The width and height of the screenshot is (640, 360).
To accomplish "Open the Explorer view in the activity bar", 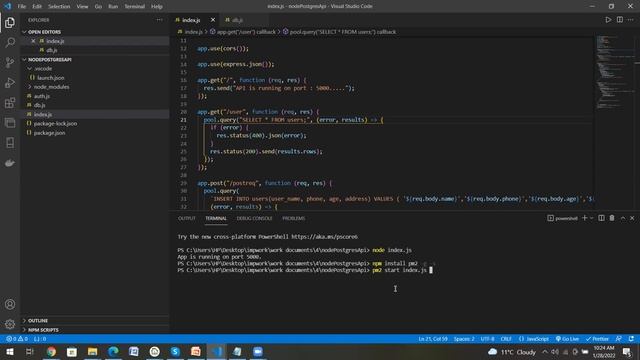I will click(x=10, y=23).
